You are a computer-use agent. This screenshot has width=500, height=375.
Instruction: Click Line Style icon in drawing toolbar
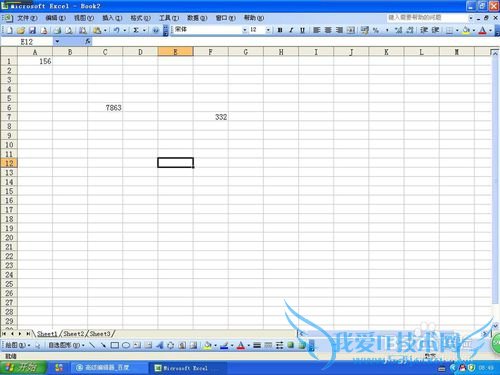257,345
